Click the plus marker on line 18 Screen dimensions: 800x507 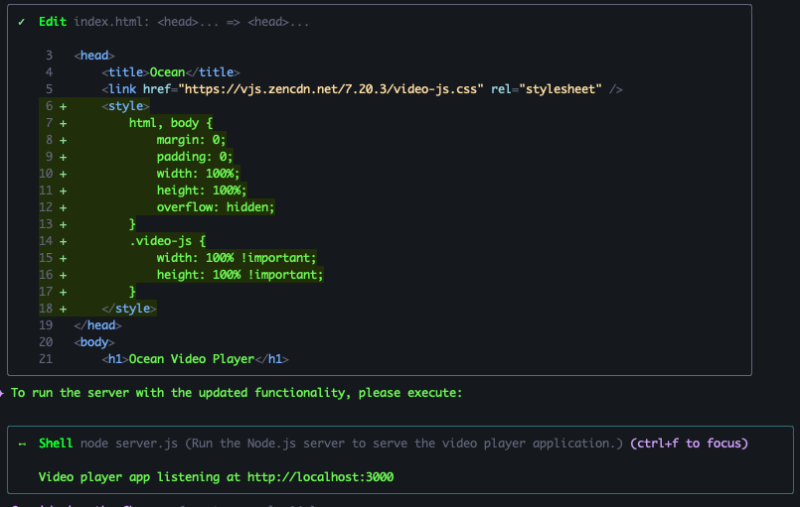(63, 309)
